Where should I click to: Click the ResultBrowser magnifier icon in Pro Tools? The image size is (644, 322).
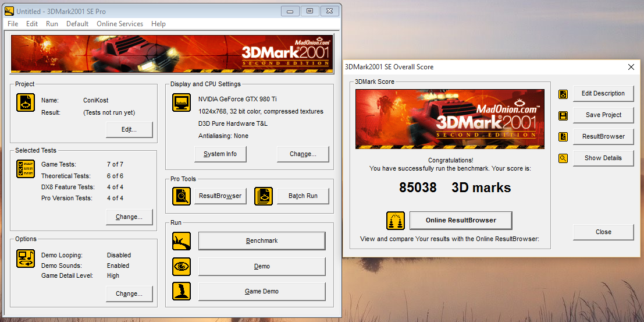click(181, 196)
